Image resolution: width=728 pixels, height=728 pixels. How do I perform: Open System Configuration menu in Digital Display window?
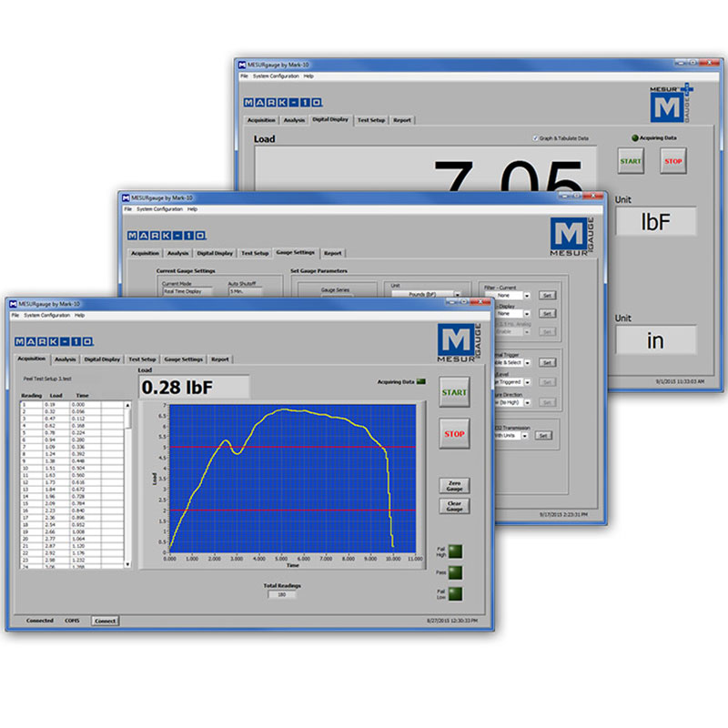276,76
